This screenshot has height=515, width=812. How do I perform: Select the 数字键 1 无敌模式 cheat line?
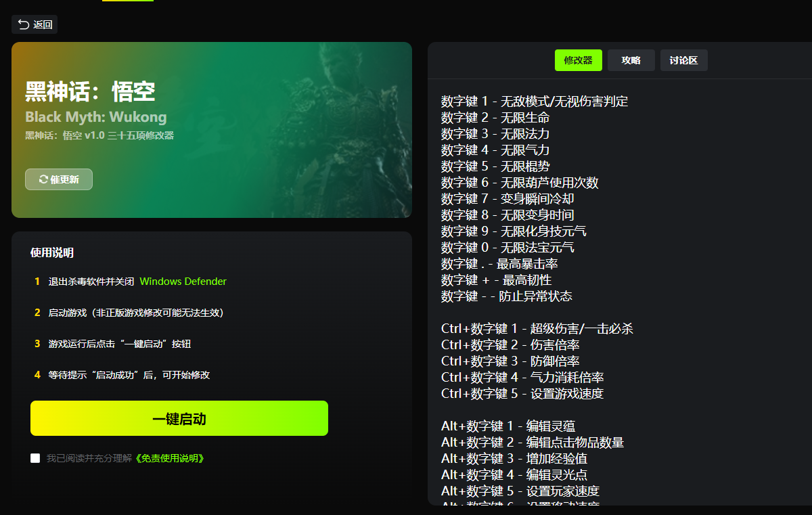(534, 102)
